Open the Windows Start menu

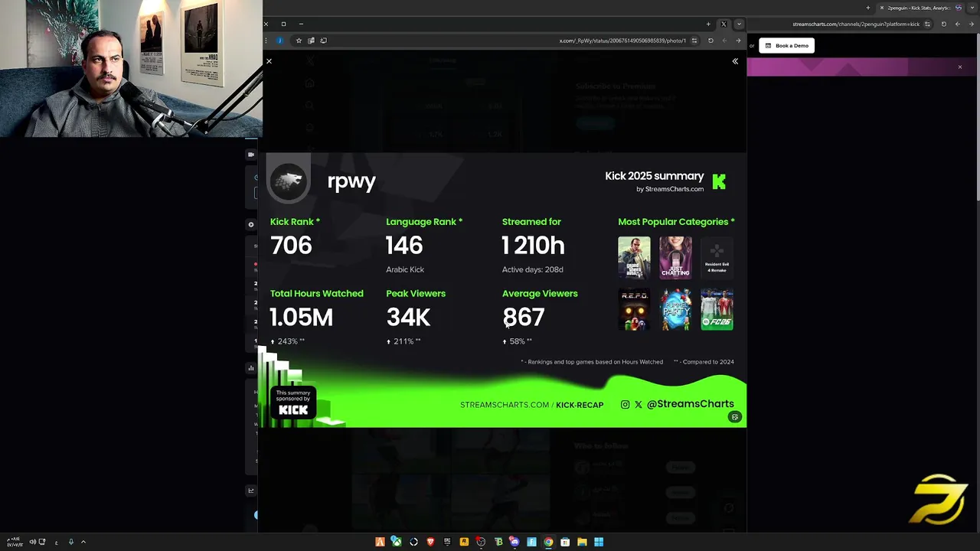point(599,542)
